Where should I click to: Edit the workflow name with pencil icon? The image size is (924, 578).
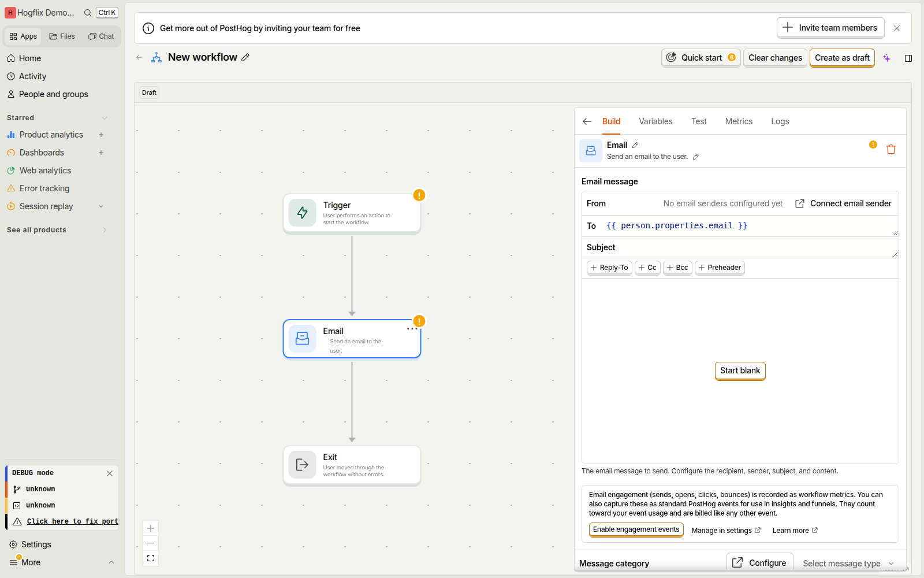[245, 57]
